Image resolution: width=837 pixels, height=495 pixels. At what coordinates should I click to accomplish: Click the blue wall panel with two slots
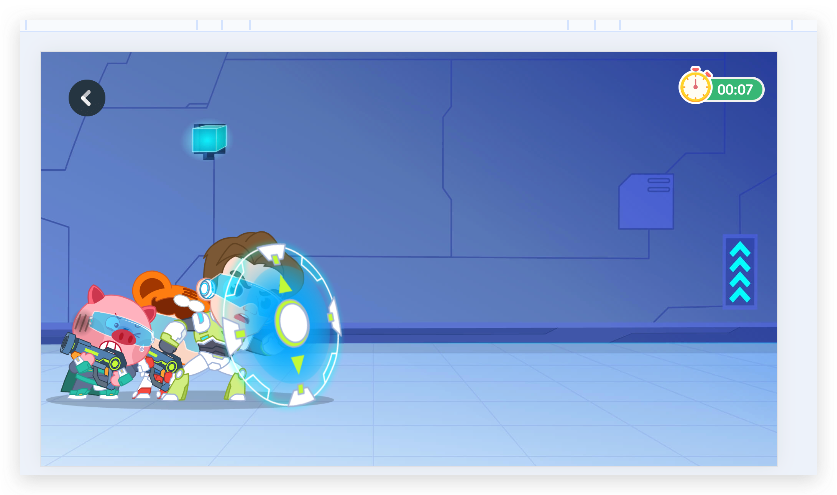pos(646,201)
